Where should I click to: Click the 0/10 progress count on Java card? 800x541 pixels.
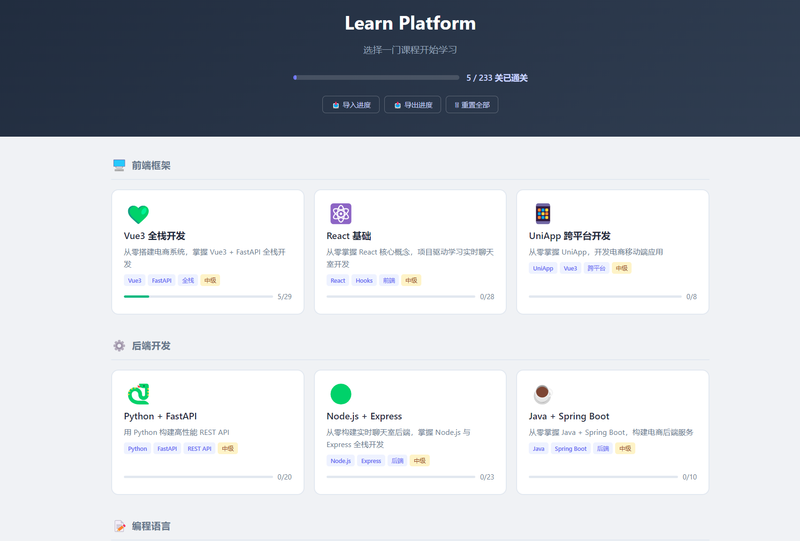tap(690, 477)
